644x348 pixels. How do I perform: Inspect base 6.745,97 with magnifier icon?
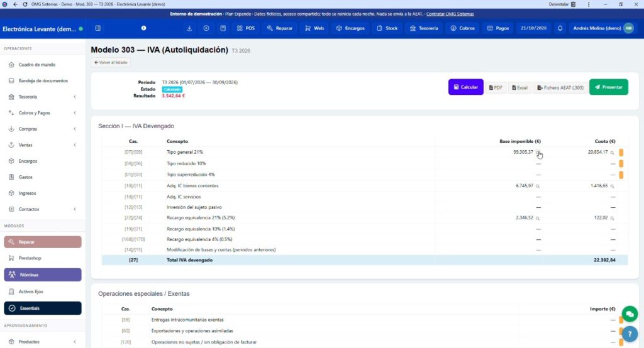click(x=538, y=187)
